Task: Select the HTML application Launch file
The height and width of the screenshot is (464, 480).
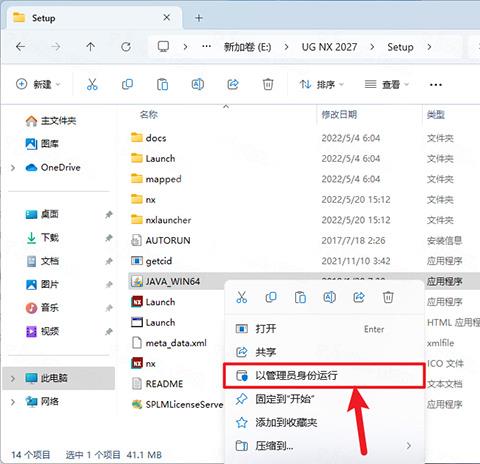Action: (153, 322)
